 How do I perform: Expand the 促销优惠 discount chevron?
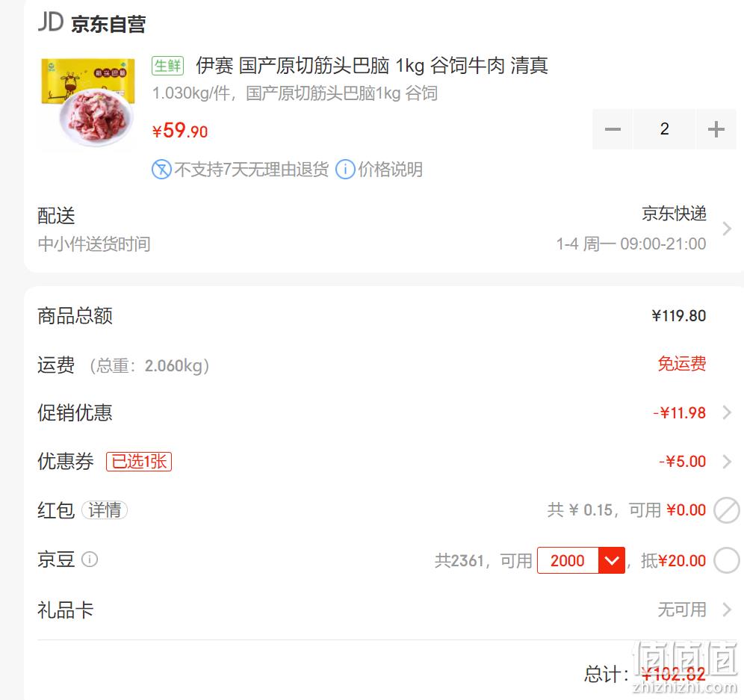click(726, 412)
